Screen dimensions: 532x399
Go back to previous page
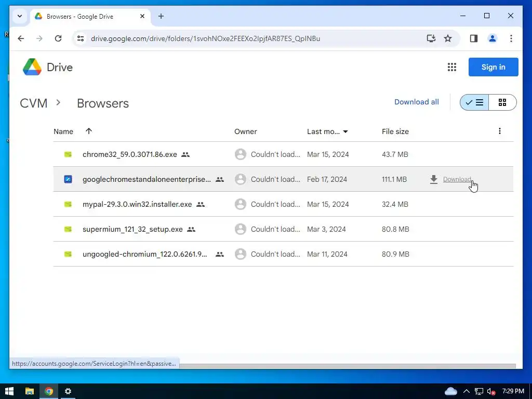pyautogui.click(x=21, y=38)
